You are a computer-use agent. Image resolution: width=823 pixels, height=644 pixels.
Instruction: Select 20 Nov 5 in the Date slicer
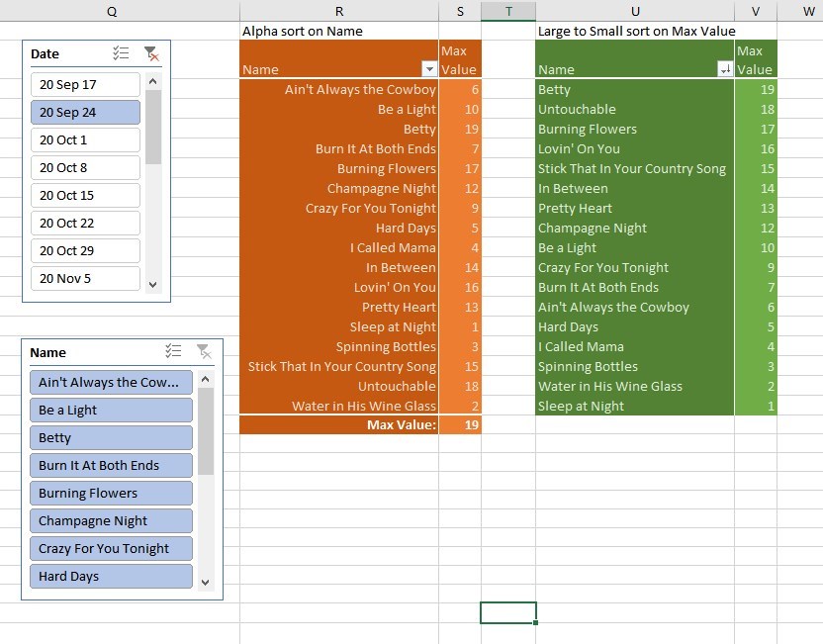coord(85,278)
